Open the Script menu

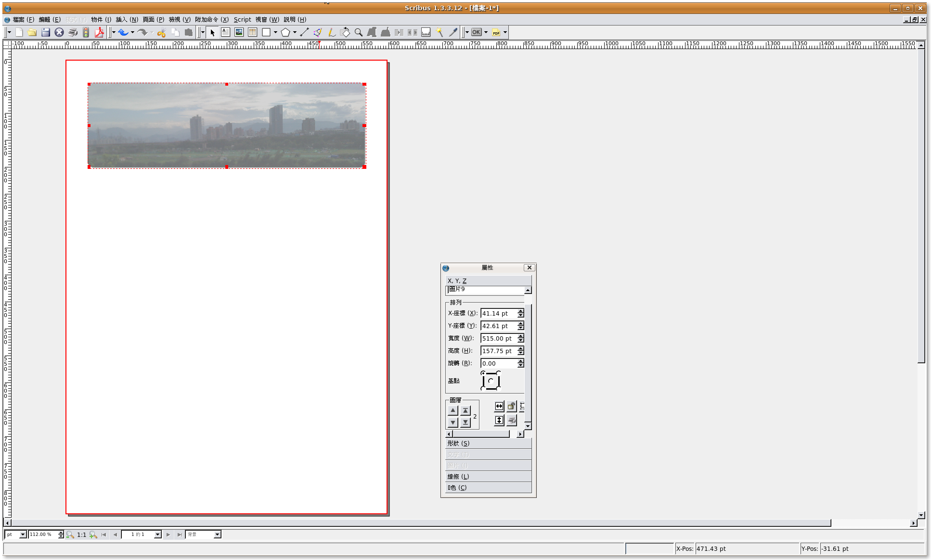[x=242, y=20]
